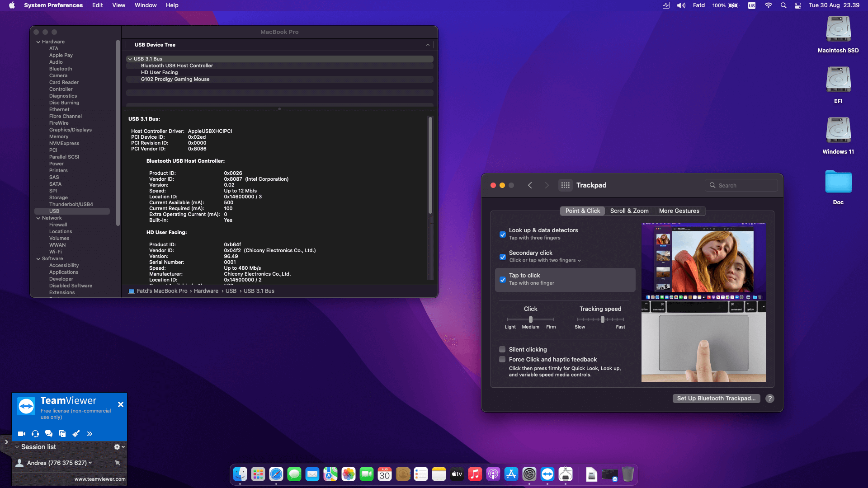
Task: Open the TeamViewer chat bubbles icon
Action: point(49,434)
